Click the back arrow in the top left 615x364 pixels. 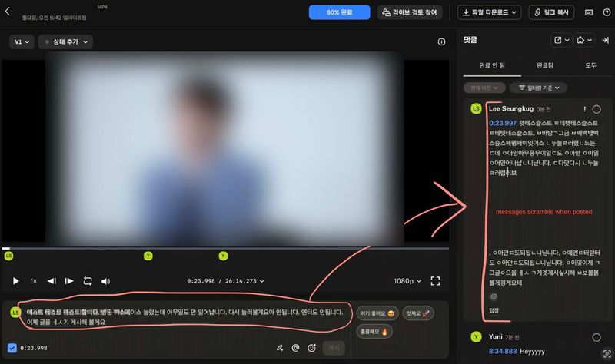point(8,12)
